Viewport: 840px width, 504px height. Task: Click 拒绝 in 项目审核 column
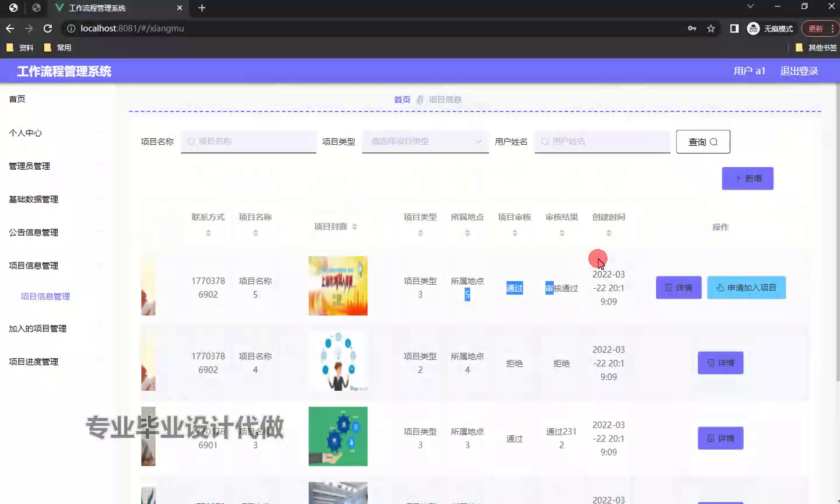514,363
